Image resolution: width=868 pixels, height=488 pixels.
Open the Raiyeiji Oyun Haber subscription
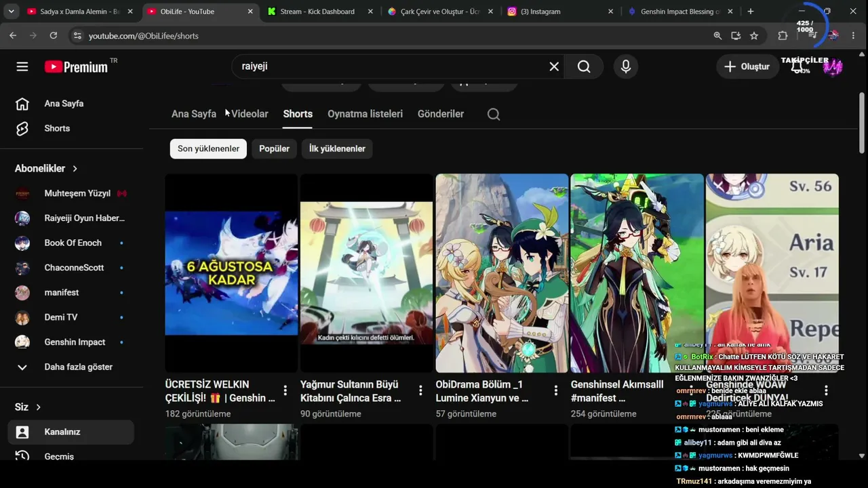pos(71,218)
